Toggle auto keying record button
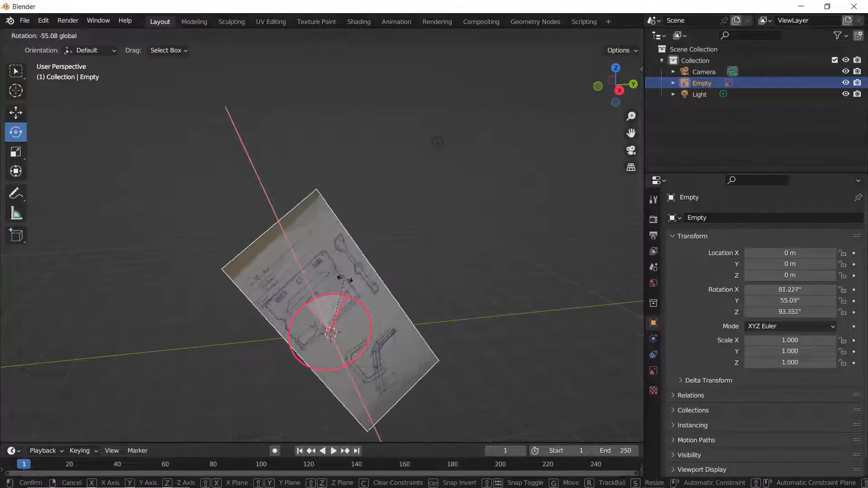This screenshot has width=868, height=488. click(x=275, y=450)
